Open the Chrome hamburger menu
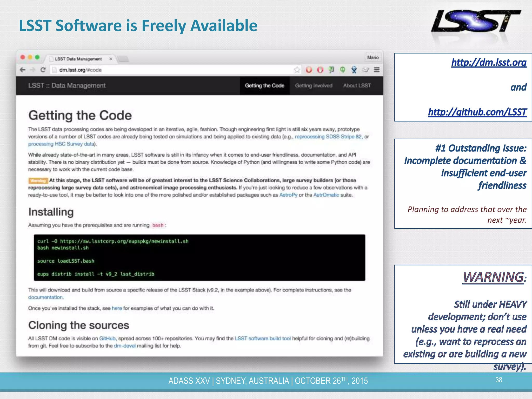Image resolution: width=532 pixels, height=399 pixels. (377, 70)
